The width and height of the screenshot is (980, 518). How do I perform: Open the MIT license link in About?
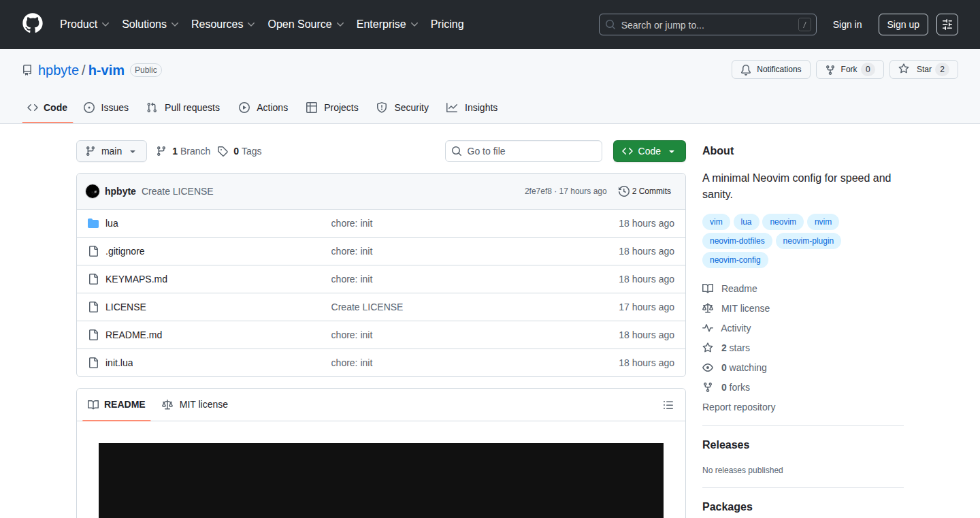736,308
